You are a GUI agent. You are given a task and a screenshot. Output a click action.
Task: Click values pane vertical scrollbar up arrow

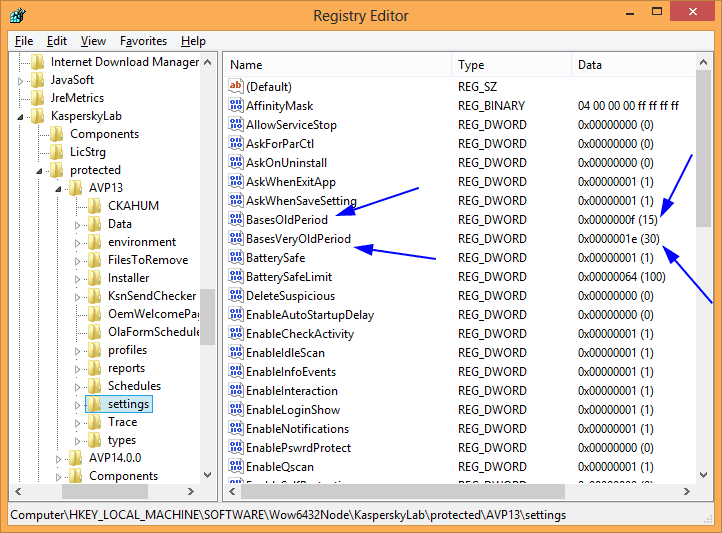[x=704, y=62]
